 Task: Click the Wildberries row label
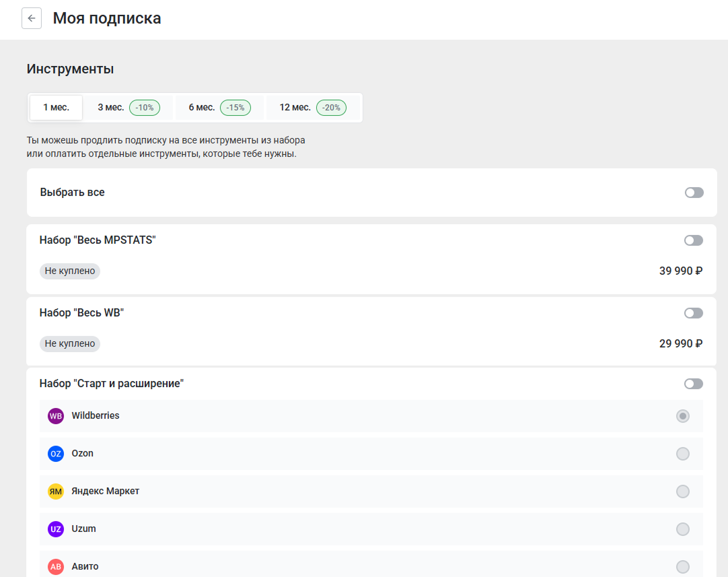(x=95, y=416)
